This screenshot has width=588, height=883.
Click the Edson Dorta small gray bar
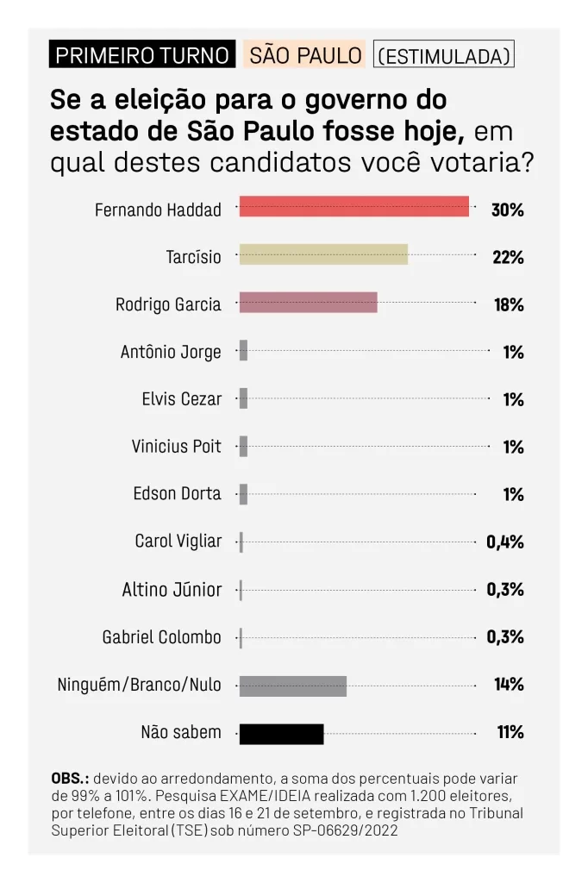(x=243, y=494)
